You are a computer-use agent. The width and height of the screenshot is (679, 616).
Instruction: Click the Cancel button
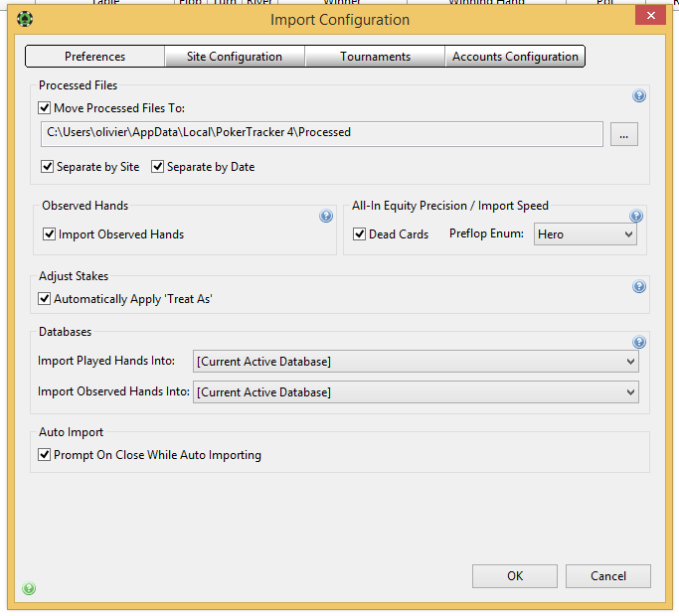click(608, 576)
